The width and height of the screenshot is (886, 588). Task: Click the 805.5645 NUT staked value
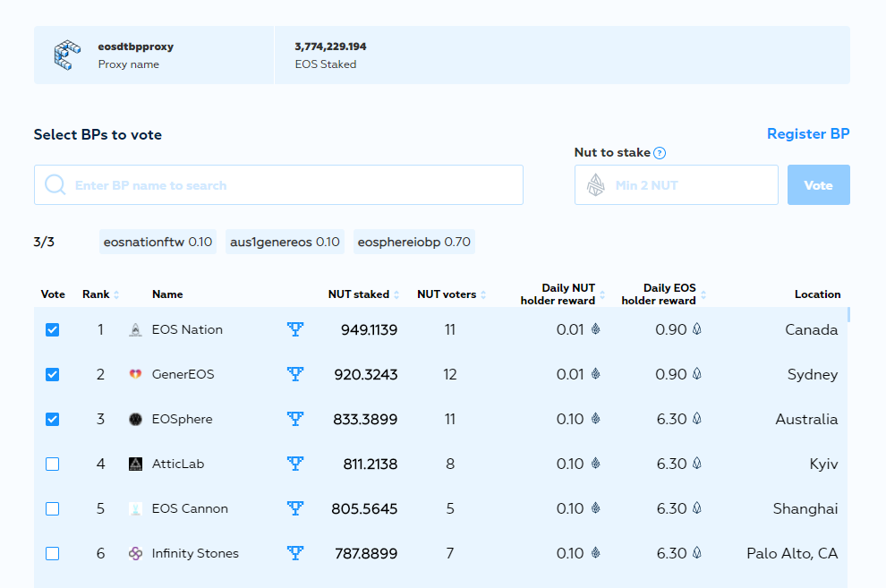coord(364,508)
